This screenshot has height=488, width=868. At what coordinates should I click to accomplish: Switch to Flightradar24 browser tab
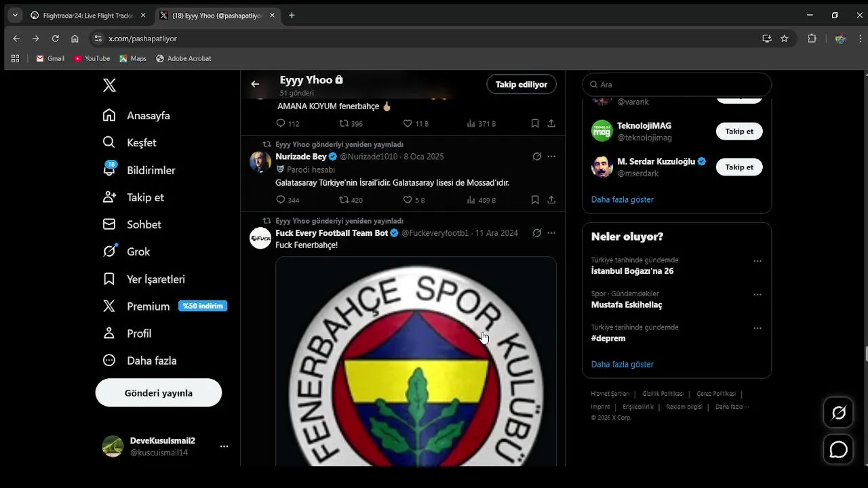(x=89, y=15)
